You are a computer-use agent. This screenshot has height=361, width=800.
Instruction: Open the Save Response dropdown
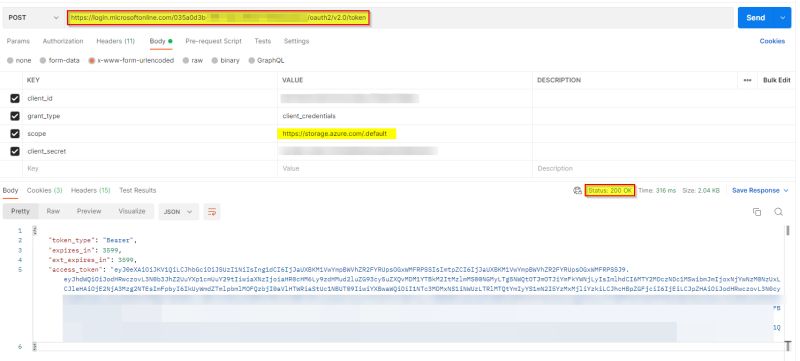760,191
